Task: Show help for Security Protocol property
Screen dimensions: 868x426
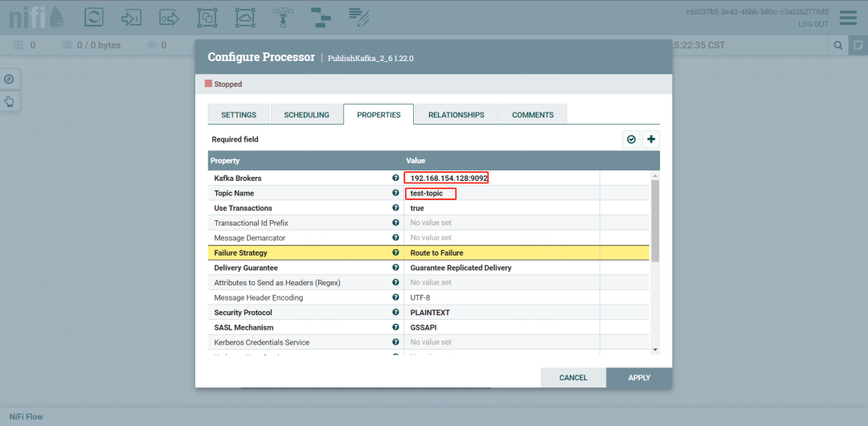Action: coord(395,313)
